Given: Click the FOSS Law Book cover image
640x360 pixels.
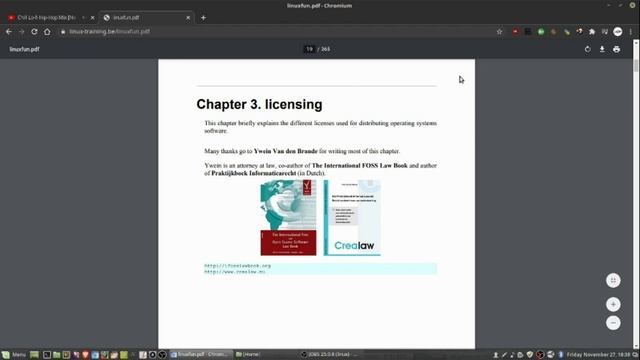Looking at the screenshot, I should click(288, 218).
